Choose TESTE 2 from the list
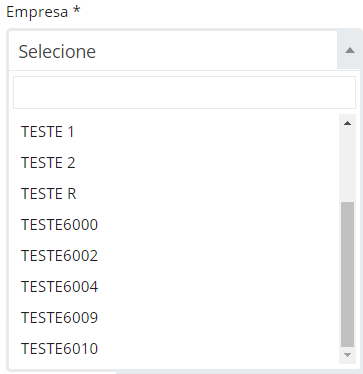The width and height of the screenshot is (363, 374). point(174,163)
